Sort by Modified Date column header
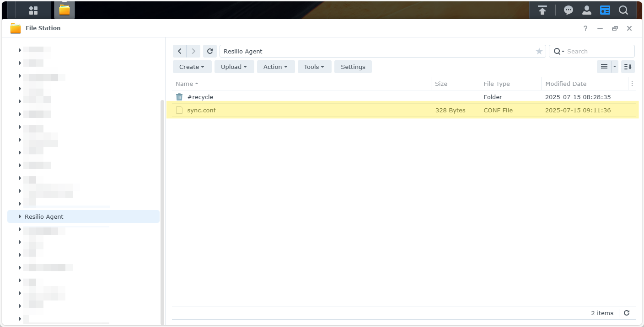The width and height of the screenshot is (644, 327). (x=566, y=84)
